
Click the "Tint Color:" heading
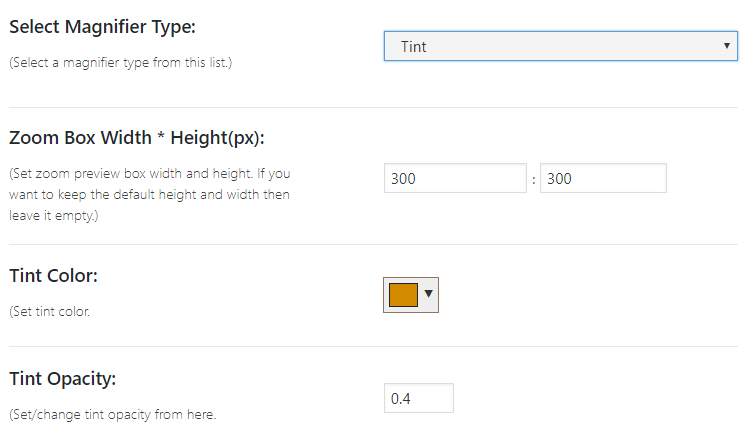click(x=53, y=275)
